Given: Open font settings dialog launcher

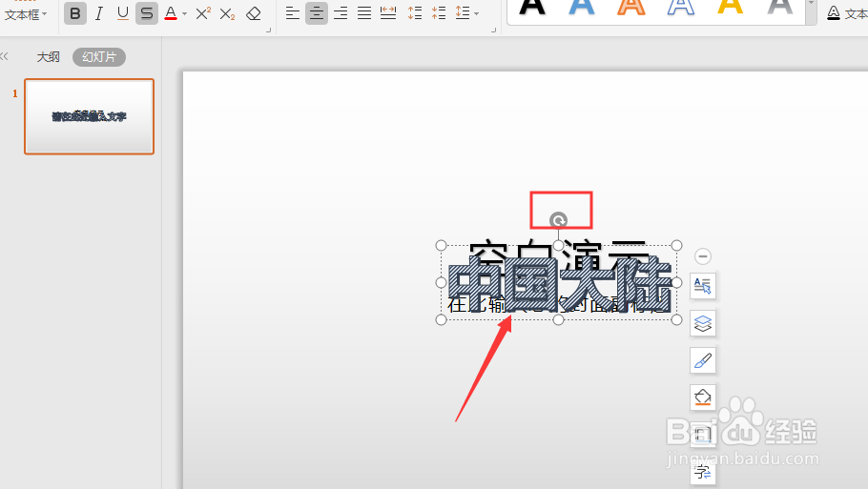Looking at the screenshot, I should pyautogui.click(x=268, y=30).
